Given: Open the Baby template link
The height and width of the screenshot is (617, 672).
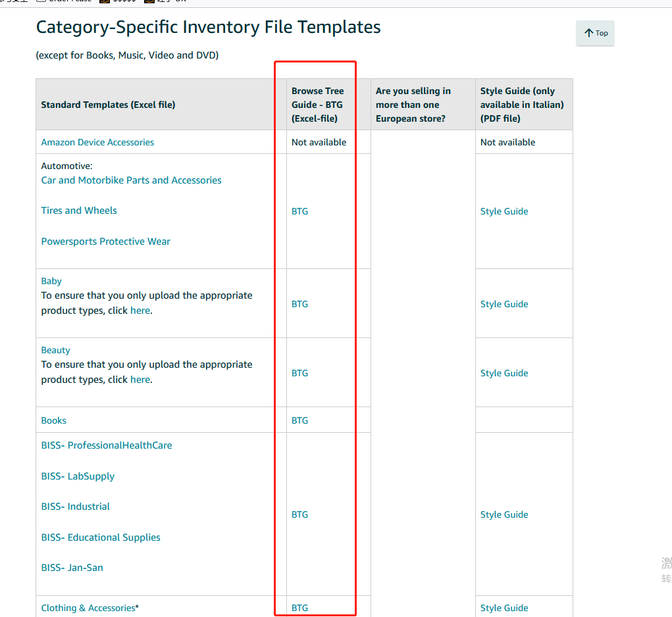Looking at the screenshot, I should click(51, 281).
